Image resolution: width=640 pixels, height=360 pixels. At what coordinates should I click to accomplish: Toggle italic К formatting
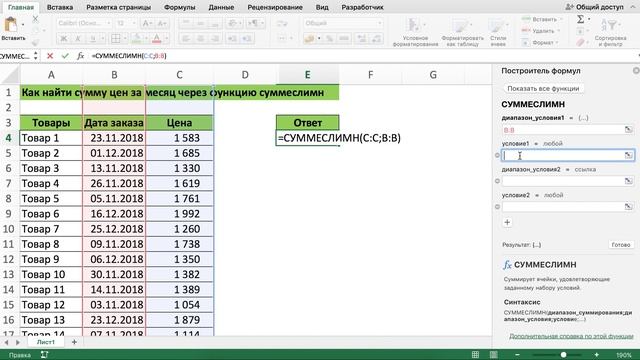click(x=78, y=39)
